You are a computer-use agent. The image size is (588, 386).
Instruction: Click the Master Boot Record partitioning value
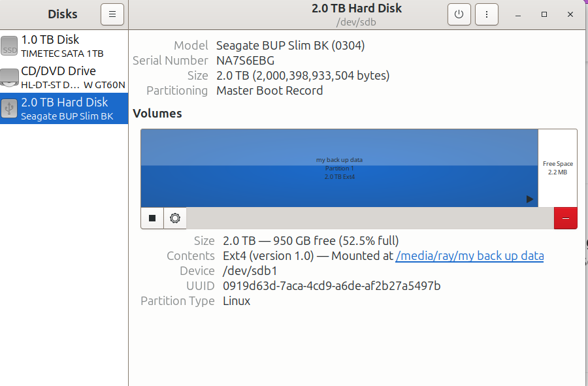[270, 91]
